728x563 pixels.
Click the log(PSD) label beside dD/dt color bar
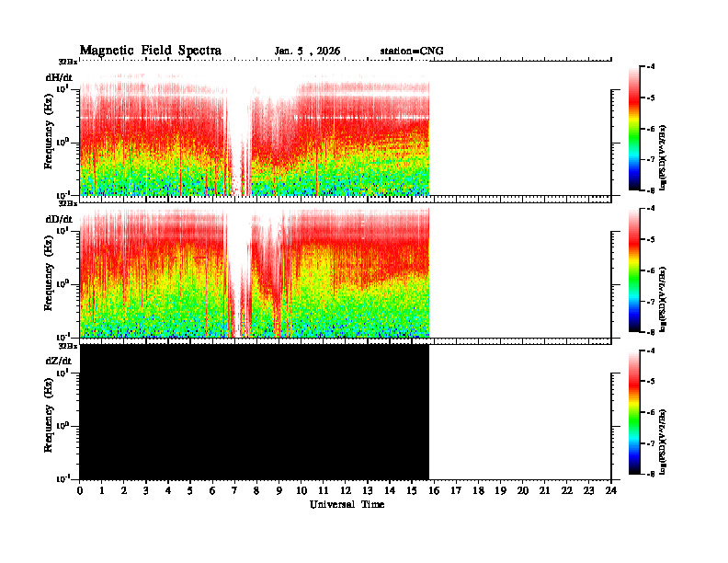pyautogui.click(x=663, y=299)
